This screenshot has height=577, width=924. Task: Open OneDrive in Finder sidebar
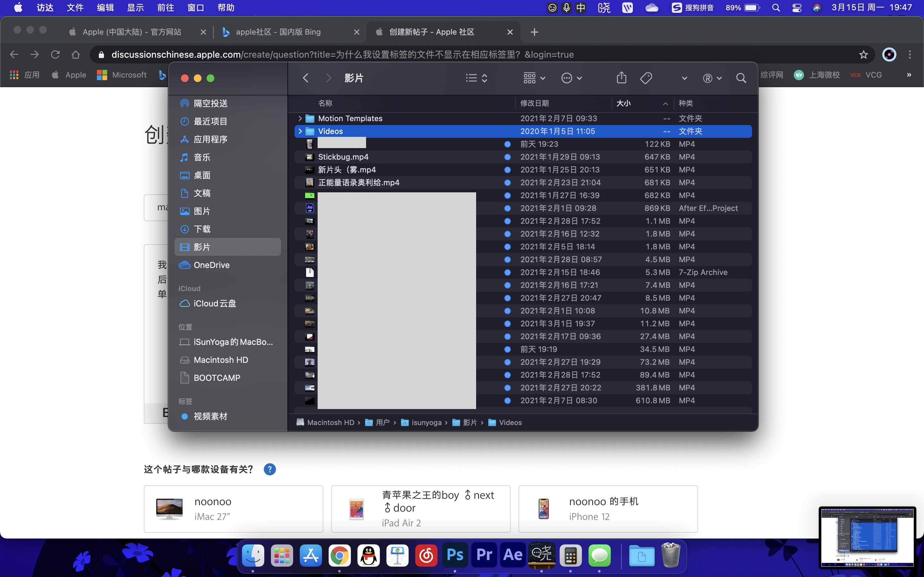coord(211,265)
